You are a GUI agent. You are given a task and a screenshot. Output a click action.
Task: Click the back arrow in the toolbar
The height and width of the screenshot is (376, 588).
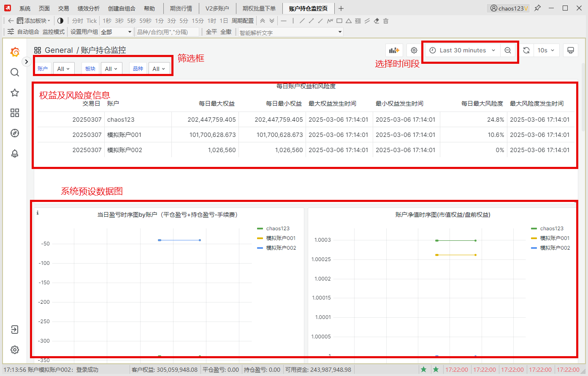click(x=11, y=21)
